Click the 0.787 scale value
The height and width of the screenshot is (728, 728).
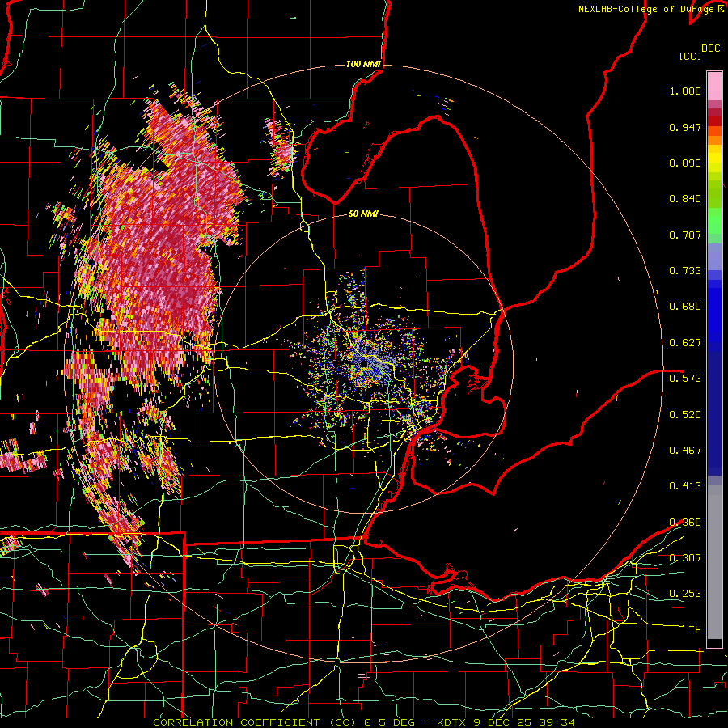coord(685,235)
